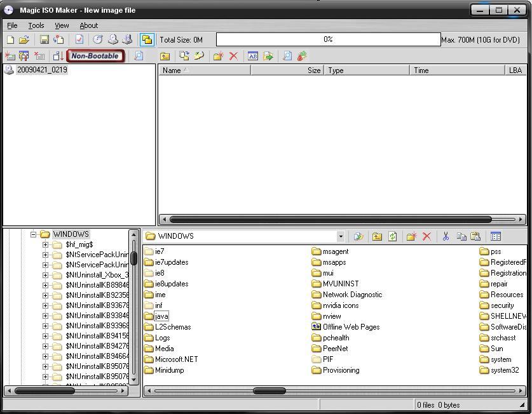Open the Tools menu
The height and width of the screenshot is (414, 532).
[36, 25]
